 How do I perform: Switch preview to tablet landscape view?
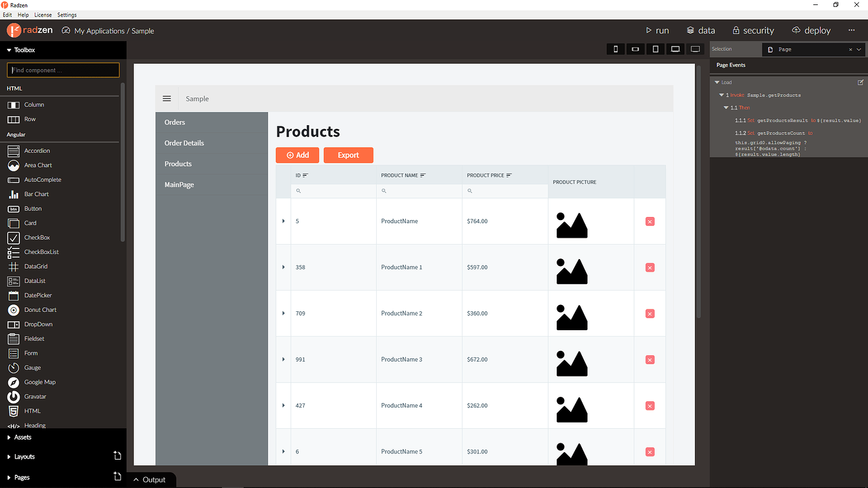(x=676, y=49)
